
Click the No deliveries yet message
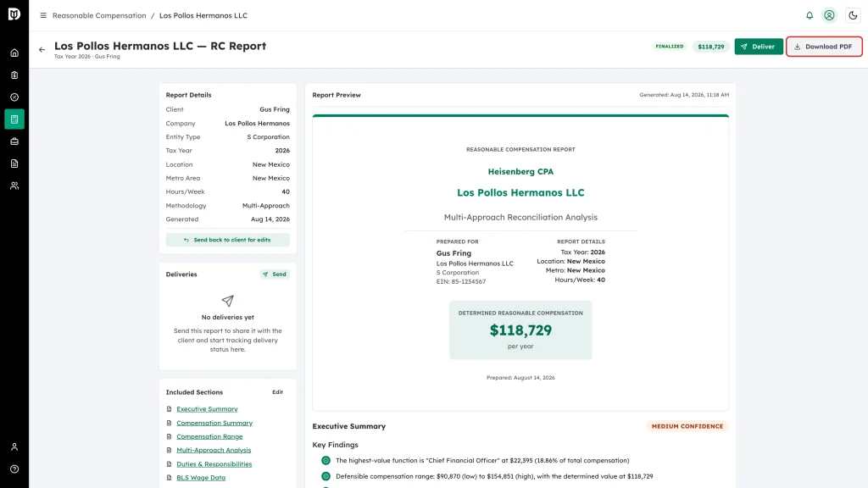pyautogui.click(x=227, y=318)
